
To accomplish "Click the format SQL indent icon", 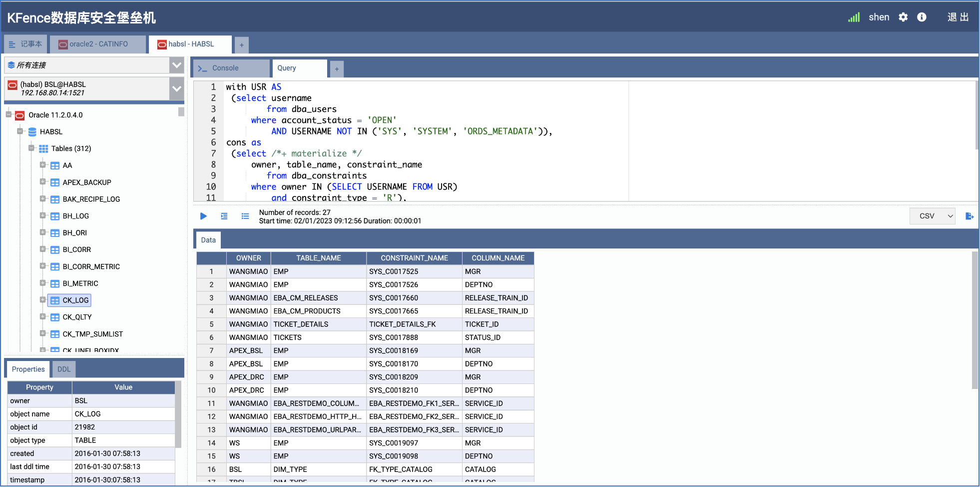I will tap(224, 216).
